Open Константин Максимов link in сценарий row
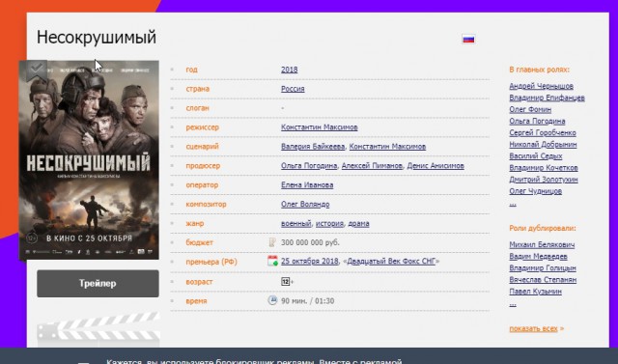This screenshot has width=618, height=364. [x=387, y=147]
